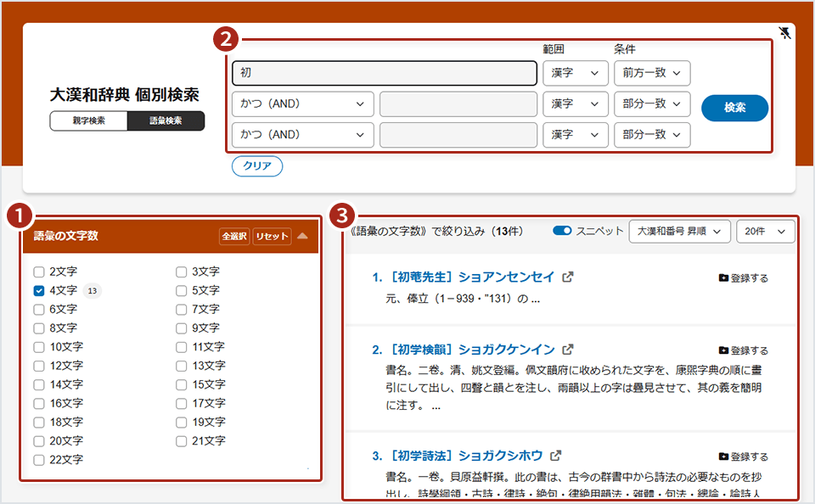815x504 pixels.
Task: Open third row 部分一致 dropdown
Action: [x=652, y=135]
